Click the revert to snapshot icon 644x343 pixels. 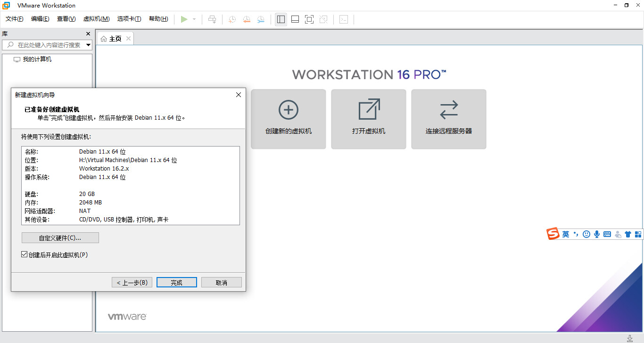[247, 19]
